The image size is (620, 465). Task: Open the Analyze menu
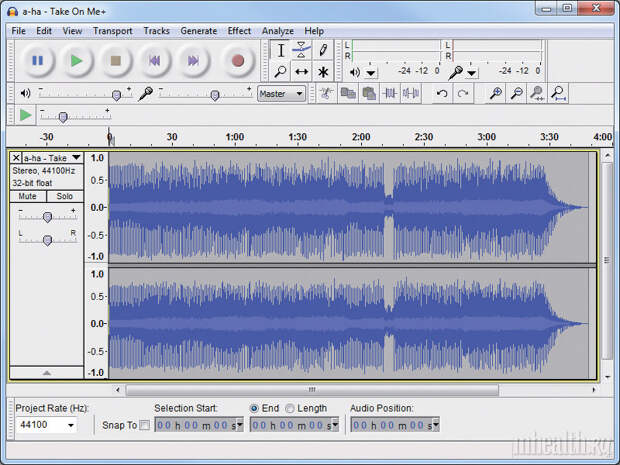point(278,31)
